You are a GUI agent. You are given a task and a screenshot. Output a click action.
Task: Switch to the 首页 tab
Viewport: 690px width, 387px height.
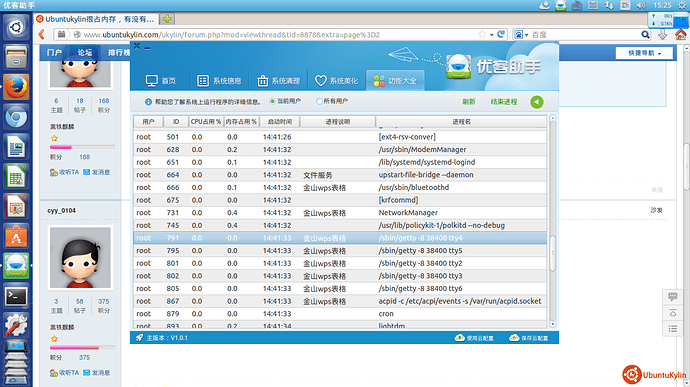[x=161, y=81]
